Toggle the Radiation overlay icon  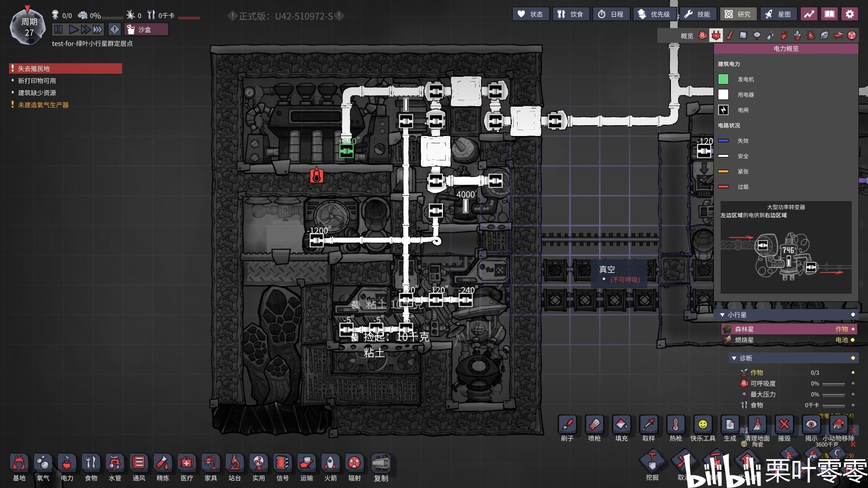tap(852, 35)
